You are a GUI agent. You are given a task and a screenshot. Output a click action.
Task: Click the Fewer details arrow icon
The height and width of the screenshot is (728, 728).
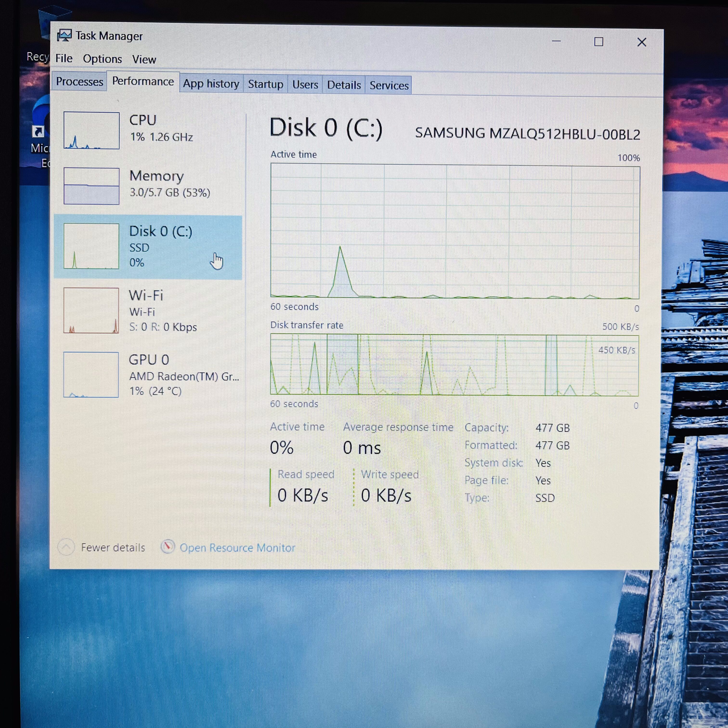[x=66, y=547]
